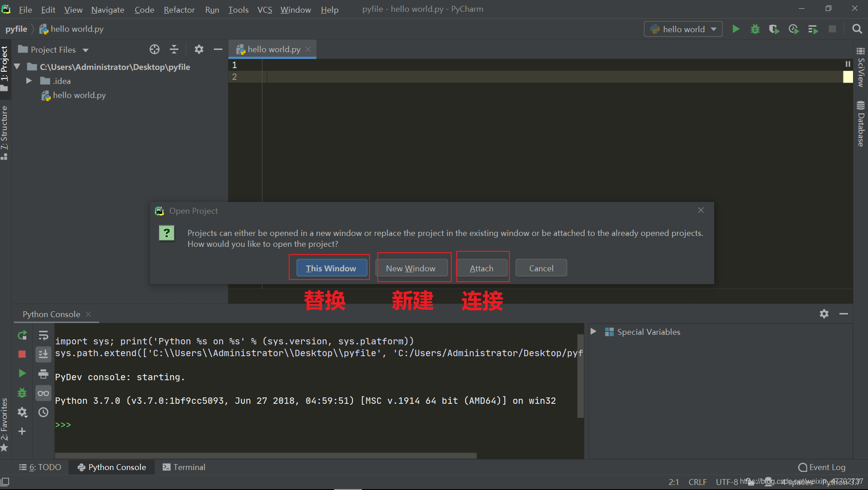The width and height of the screenshot is (868, 490).
Task: Toggle tool window bars at bottom-left corner
Action: (5, 482)
